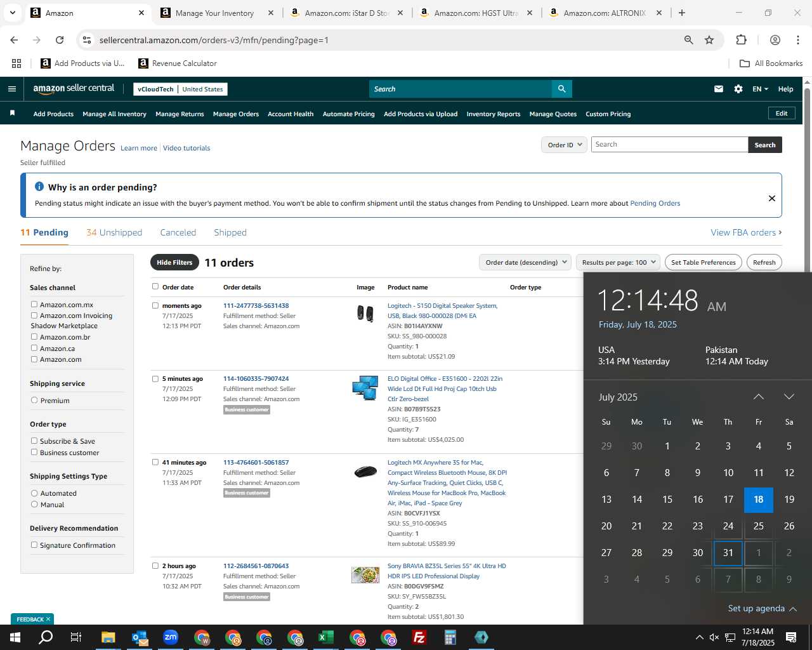Check the Amazon.com sales channel filter

coord(34,359)
